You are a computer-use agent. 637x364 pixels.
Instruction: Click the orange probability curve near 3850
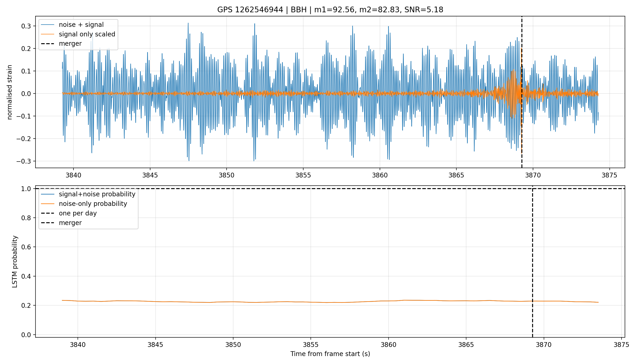(233, 302)
